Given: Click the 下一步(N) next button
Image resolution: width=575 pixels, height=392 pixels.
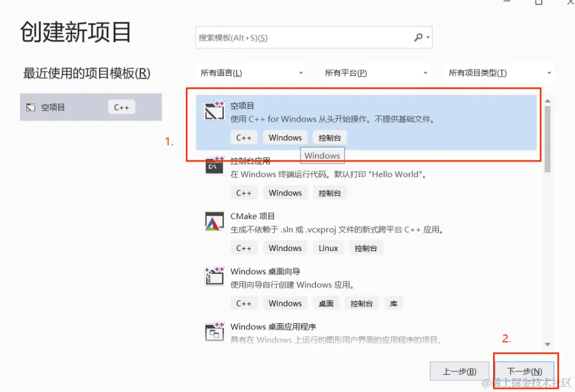Looking at the screenshot, I should point(525,371).
